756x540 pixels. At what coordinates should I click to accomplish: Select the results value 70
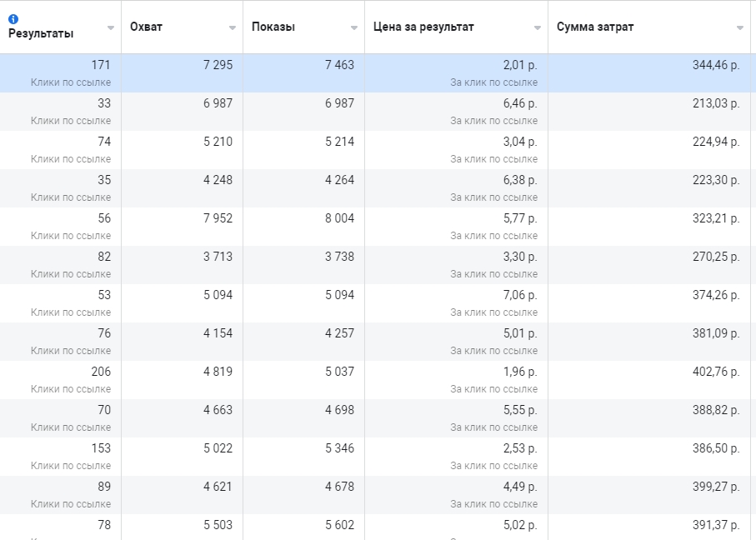coord(104,410)
